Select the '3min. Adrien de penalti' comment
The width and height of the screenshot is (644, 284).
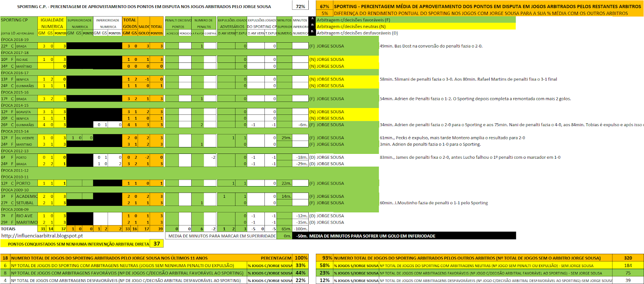pyautogui.click(x=430, y=144)
